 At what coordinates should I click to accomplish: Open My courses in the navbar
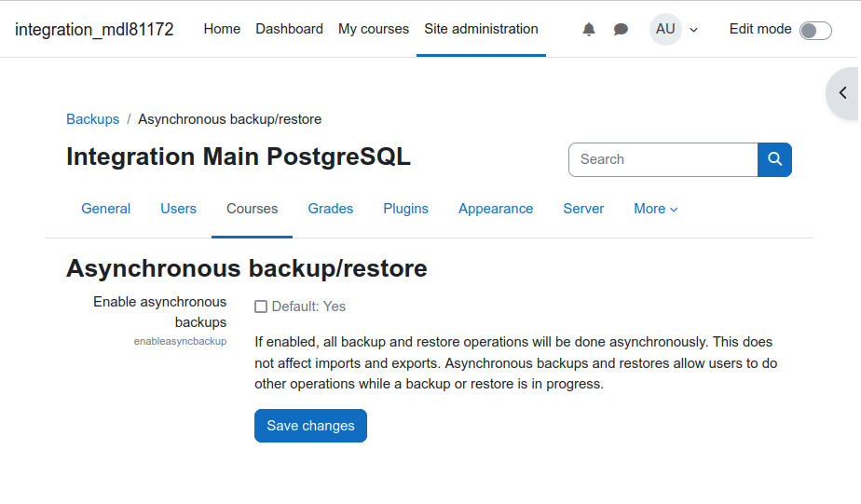click(374, 29)
